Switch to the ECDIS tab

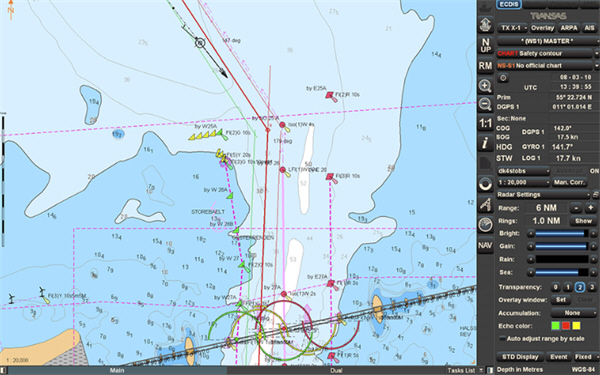click(x=509, y=5)
